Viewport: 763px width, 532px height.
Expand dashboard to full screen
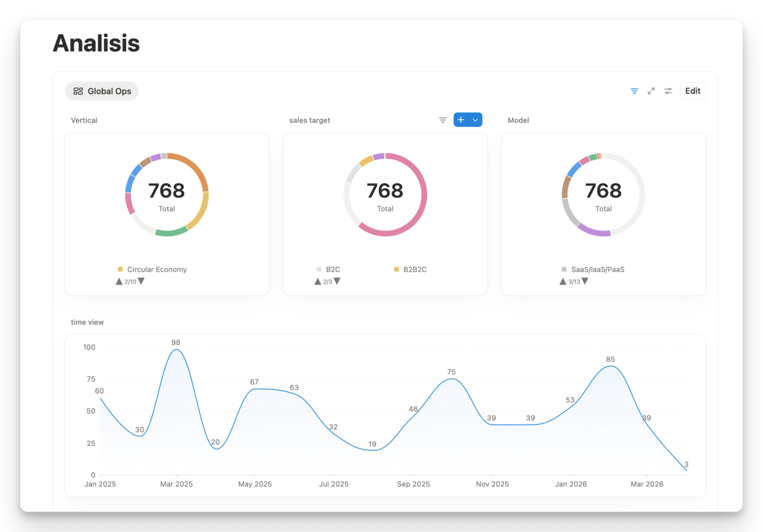tap(651, 91)
